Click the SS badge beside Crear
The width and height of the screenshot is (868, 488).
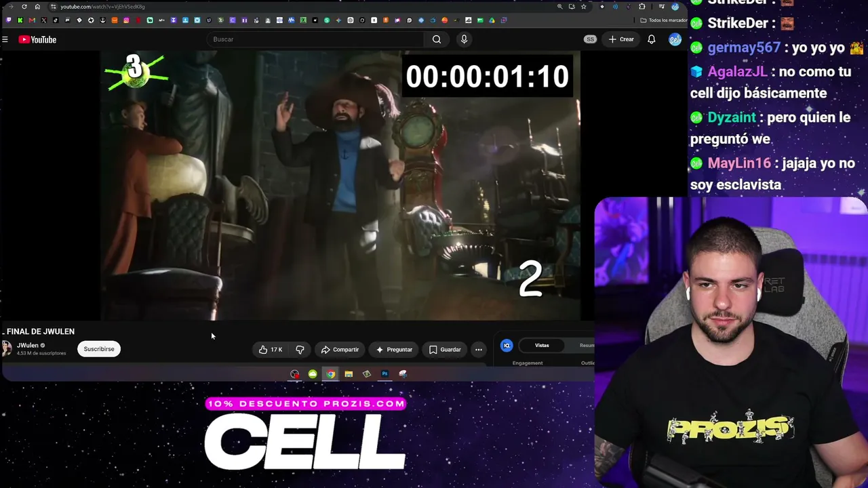(x=590, y=39)
